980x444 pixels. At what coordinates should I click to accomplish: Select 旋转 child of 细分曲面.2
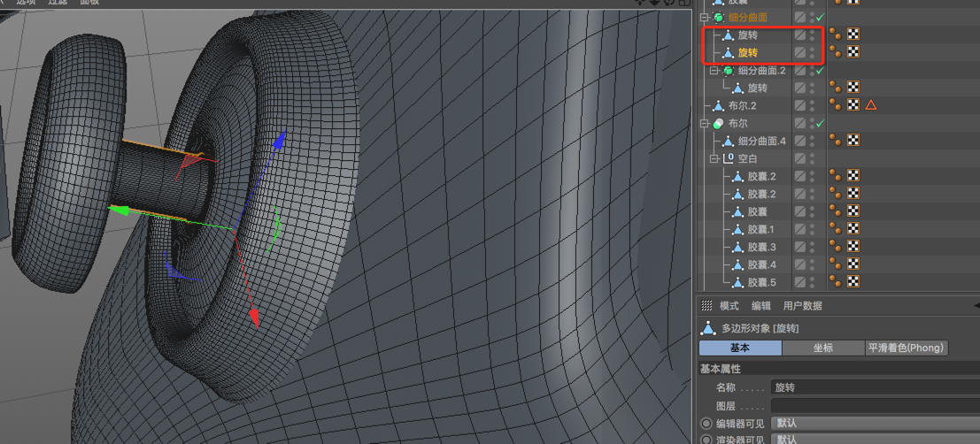758,88
